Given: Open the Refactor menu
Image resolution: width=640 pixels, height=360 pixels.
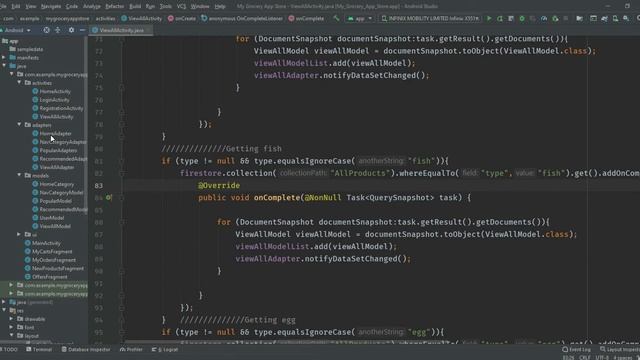Looking at the screenshot, I should [x=114, y=7].
